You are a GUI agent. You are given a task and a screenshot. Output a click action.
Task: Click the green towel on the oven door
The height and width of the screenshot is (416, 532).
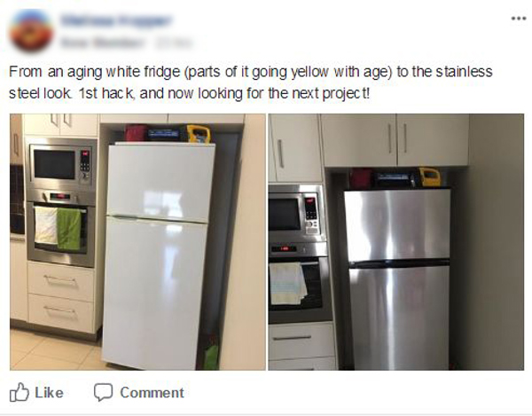click(69, 229)
